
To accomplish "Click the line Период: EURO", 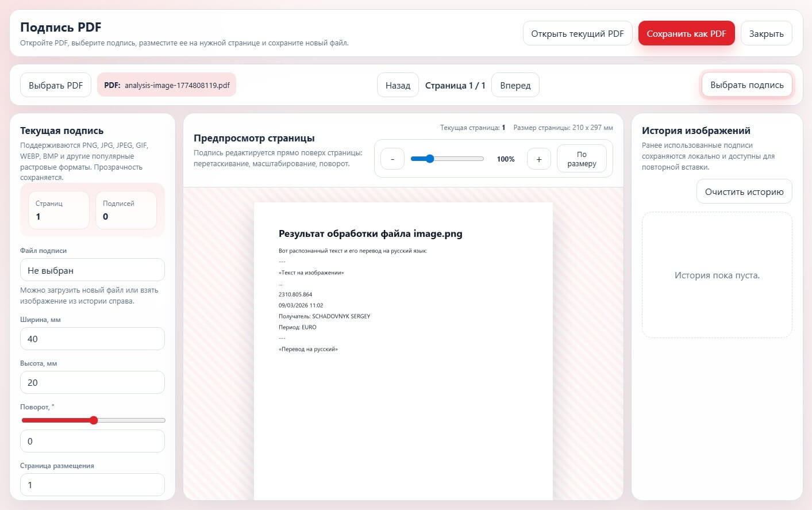I will 298,327.
